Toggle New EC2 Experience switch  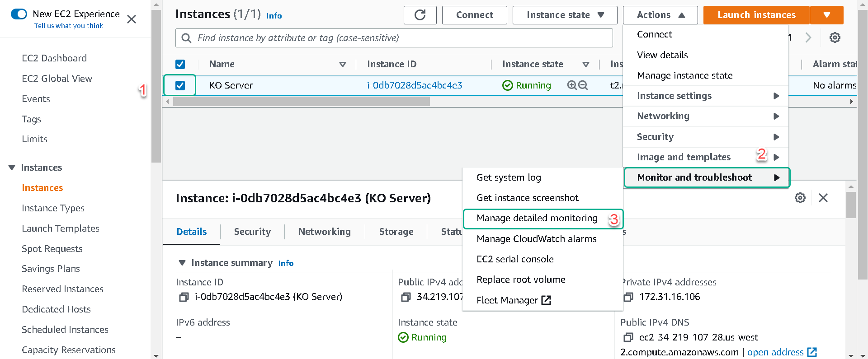coord(19,14)
